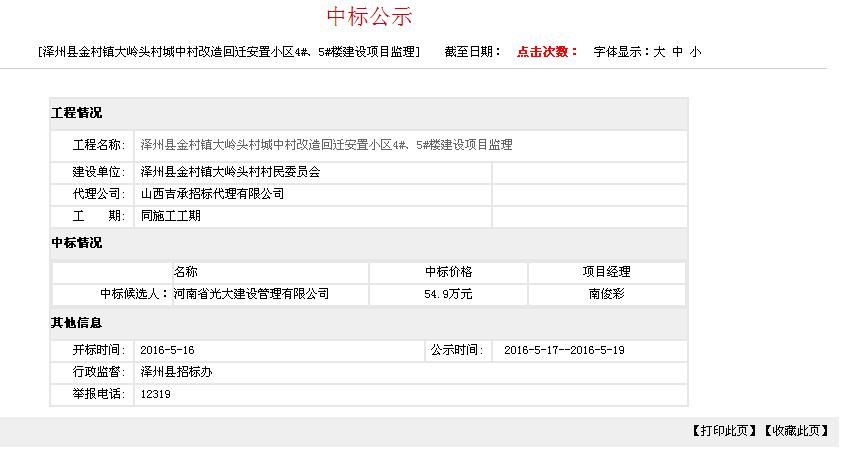Select the 12319 hotline number
The image size is (844, 464).
pyautogui.click(x=156, y=394)
